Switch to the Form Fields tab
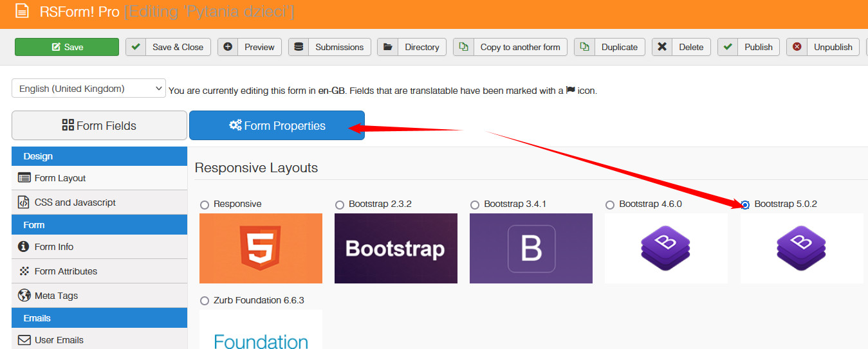 pyautogui.click(x=99, y=125)
